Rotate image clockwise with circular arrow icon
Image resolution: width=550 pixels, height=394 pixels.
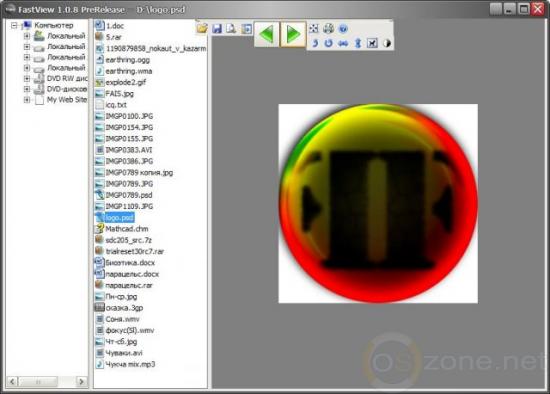[x=328, y=43]
